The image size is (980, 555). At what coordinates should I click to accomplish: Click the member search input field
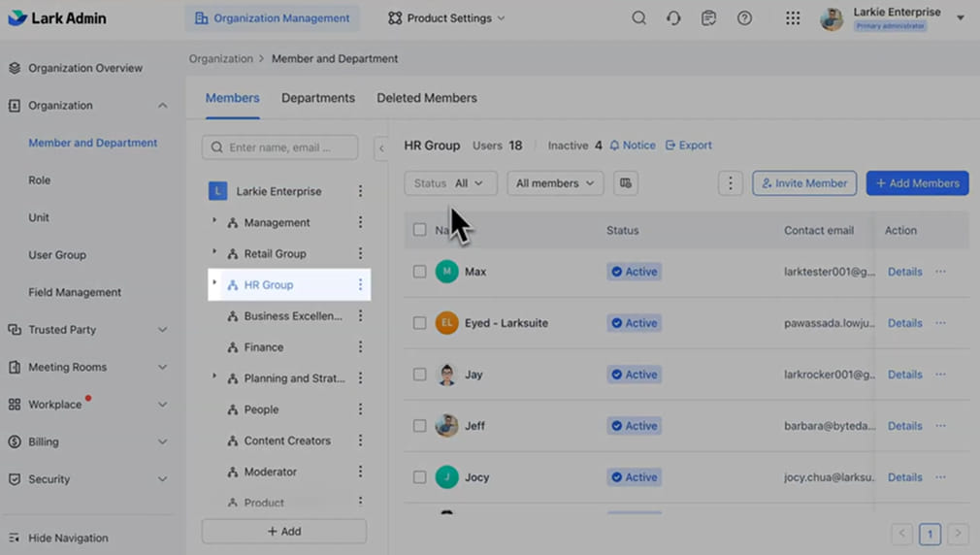[281, 147]
